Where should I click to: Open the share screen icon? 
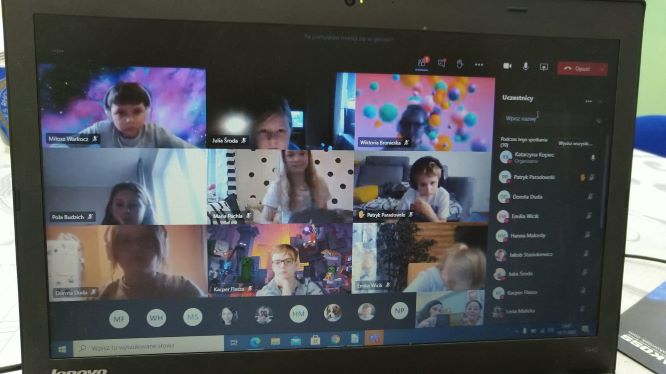tap(544, 67)
